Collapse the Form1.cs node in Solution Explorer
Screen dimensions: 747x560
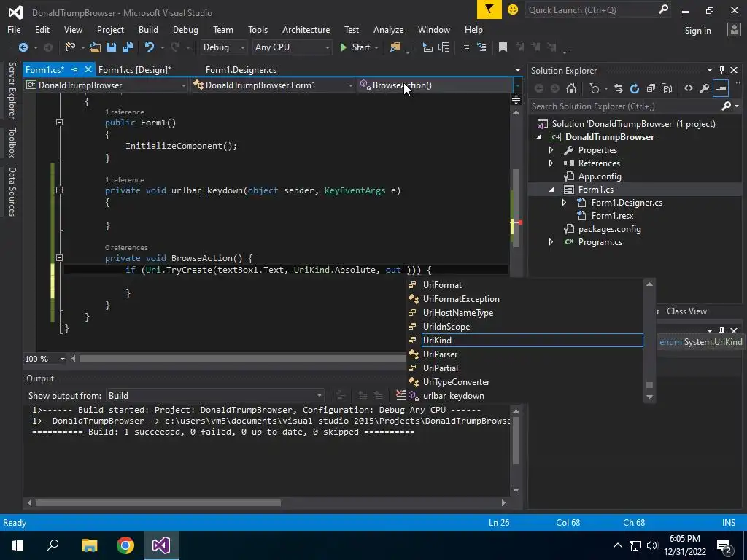(551, 190)
